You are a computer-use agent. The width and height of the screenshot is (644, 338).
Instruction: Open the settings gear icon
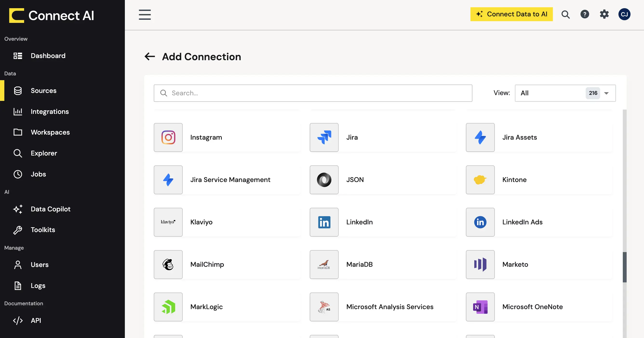tap(604, 14)
